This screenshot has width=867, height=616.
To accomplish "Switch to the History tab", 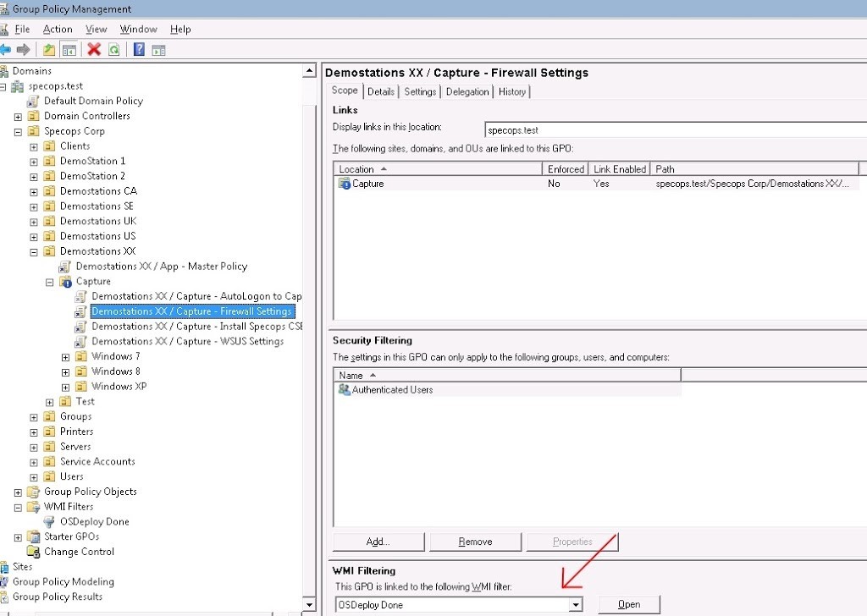I will point(512,91).
